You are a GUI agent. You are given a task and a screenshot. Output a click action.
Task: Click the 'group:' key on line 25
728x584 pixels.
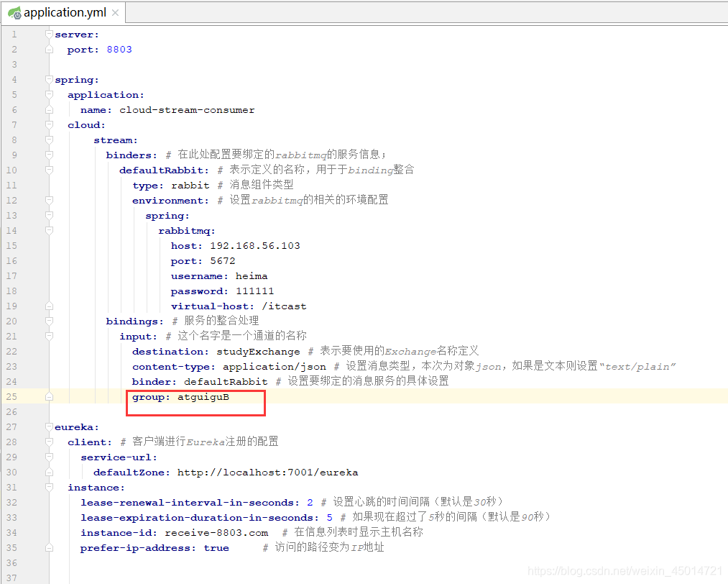(151, 397)
